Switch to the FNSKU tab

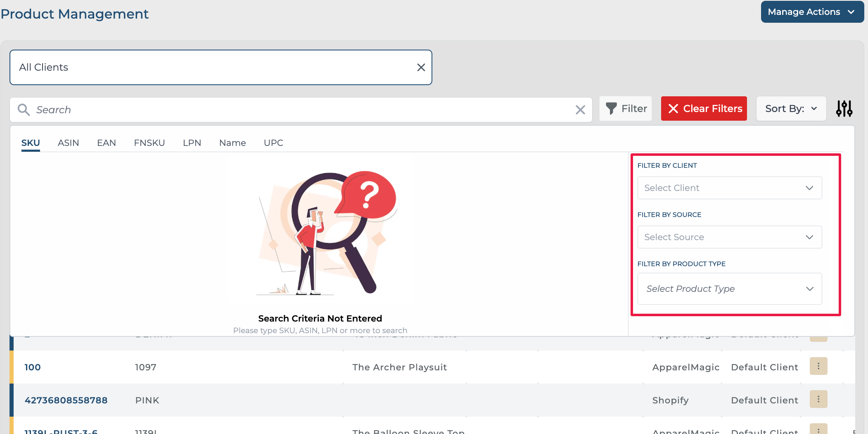point(149,143)
